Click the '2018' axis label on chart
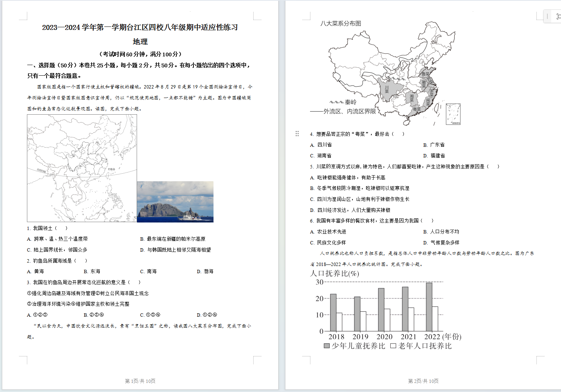This screenshot has width=561, height=392. [x=336, y=337]
